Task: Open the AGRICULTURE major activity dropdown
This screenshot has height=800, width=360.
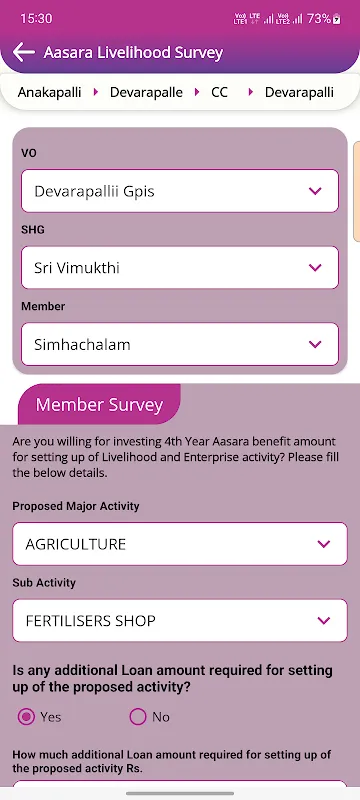Action: 179,544
